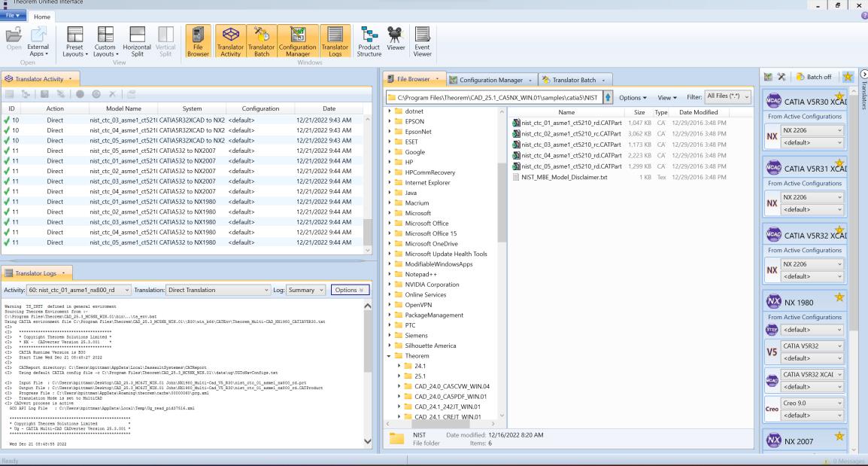Click the Creo icon under NX 1980
The image size is (868, 466).
pos(772,409)
